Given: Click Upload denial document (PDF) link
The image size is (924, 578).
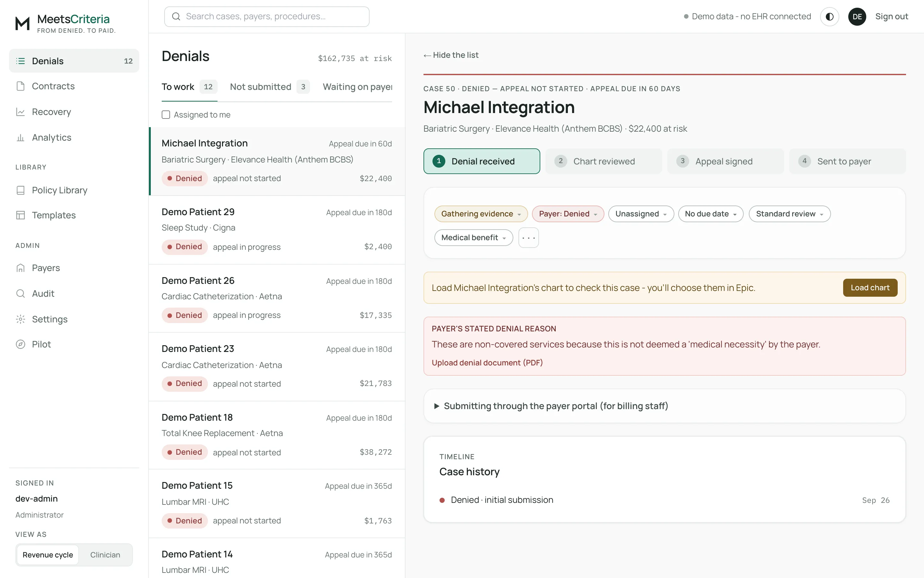Looking at the screenshot, I should tap(487, 363).
